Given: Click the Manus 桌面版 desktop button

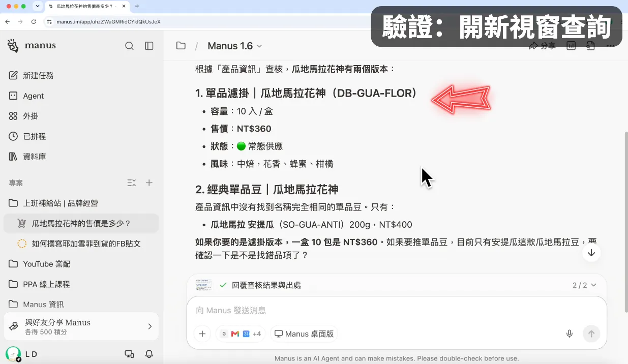Looking at the screenshot, I should (304, 334).
